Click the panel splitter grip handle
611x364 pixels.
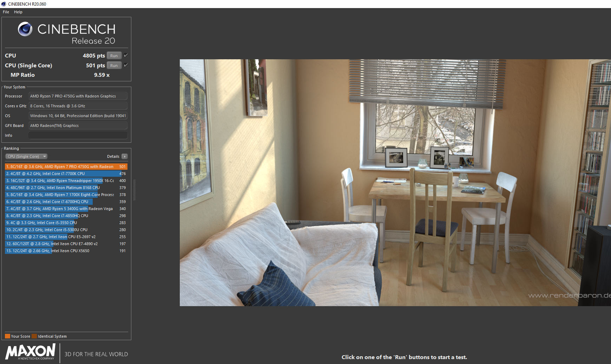134,190
